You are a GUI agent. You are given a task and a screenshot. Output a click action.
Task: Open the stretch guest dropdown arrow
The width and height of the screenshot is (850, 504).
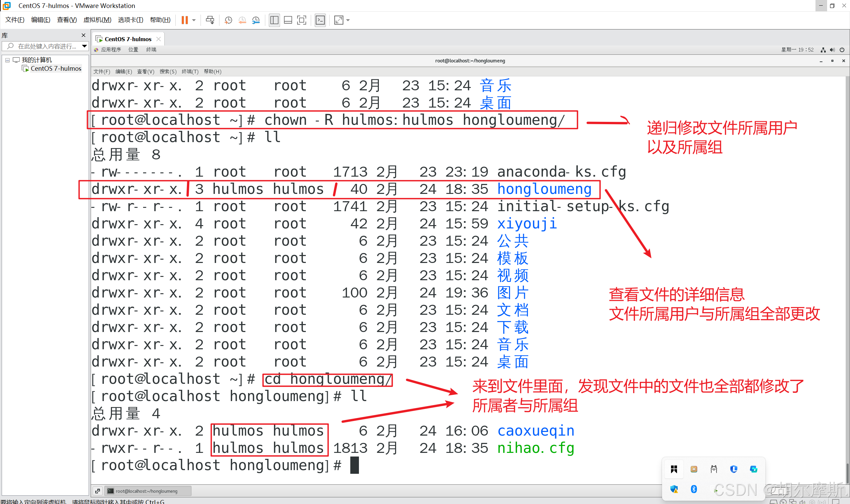(x=348, y=20)
